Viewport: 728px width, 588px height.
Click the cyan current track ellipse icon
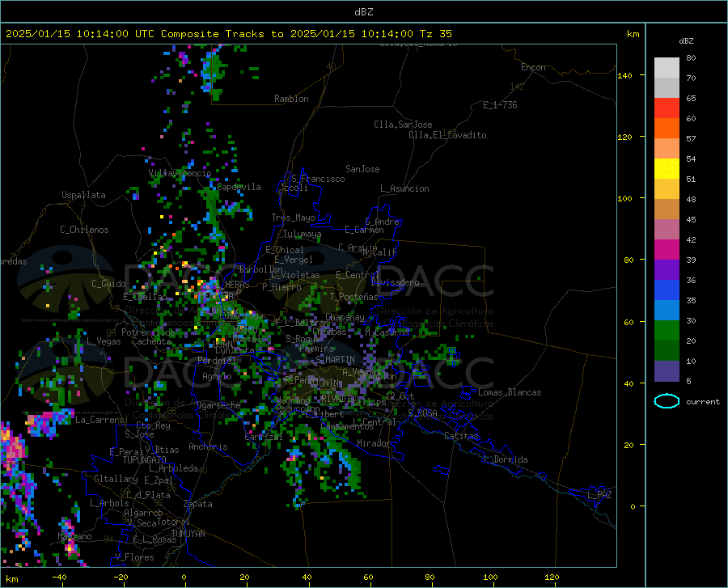(667, 401)
